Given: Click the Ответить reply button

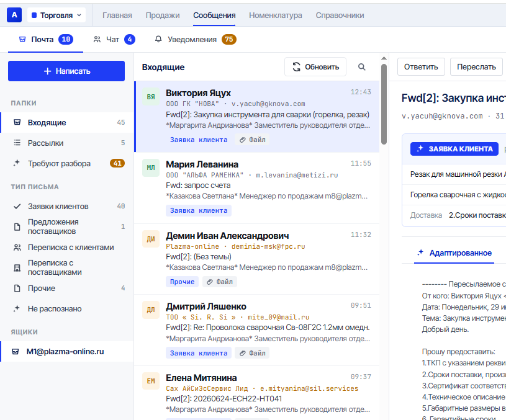Looking at the screenshot, I should 421,67.
